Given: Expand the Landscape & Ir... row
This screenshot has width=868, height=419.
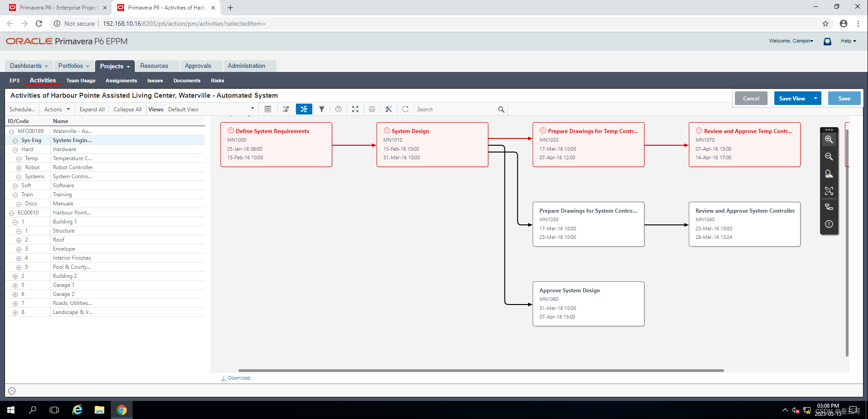Looking at the screenshot, I should [15, 313].
